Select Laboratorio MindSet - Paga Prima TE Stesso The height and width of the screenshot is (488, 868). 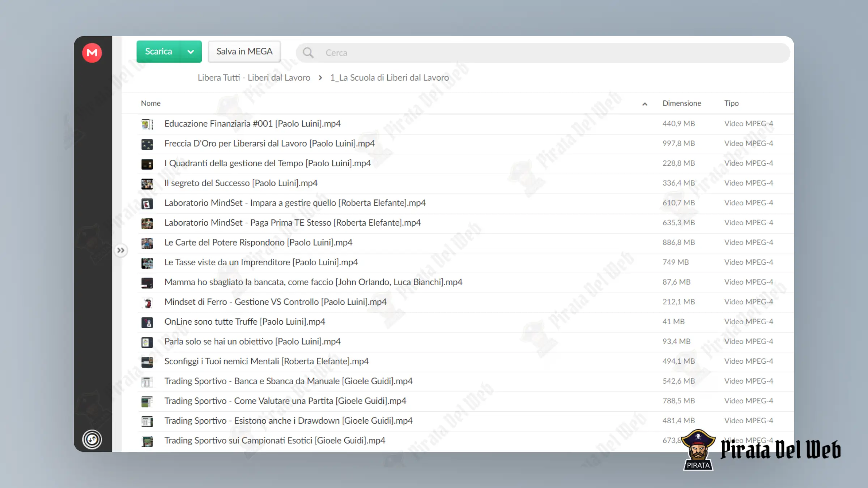point(293,223)
